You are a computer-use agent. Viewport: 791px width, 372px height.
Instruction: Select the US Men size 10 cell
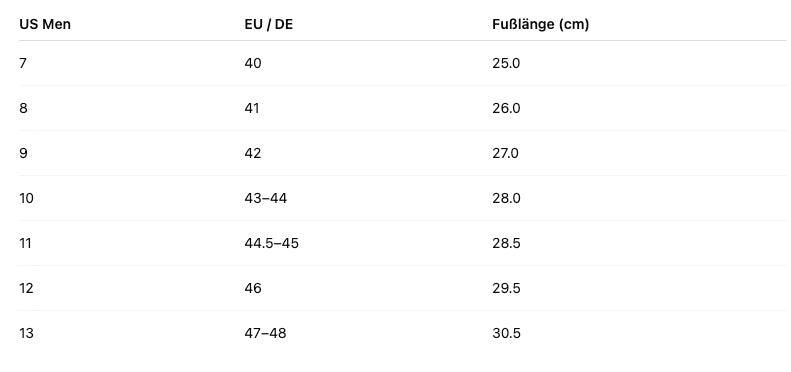(x=26, y=198)
